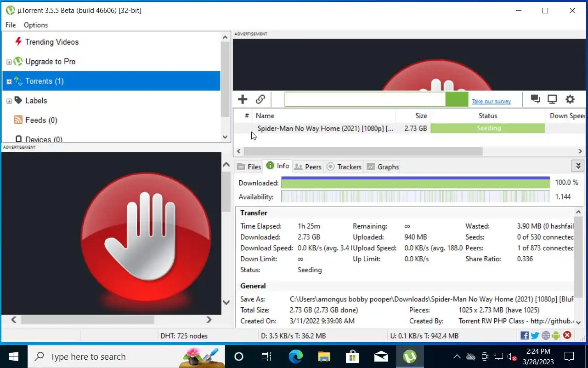Click the Info pane scroll down arrow
The height and width of the screenshot is (368, 588).
pyautogui.click(x=578, y=322)
